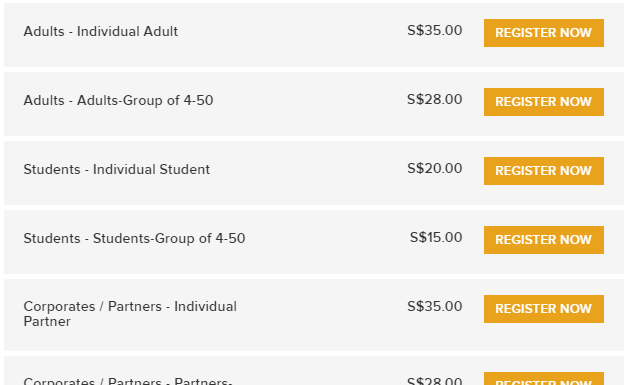
Task: Click Register Now for Students-Group of 4-50
Action: pos(544,240)
